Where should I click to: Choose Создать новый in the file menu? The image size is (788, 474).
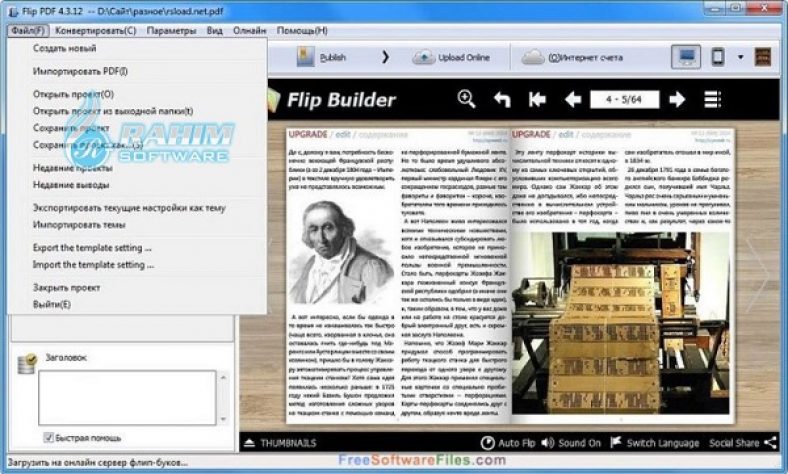coord(64,48)
